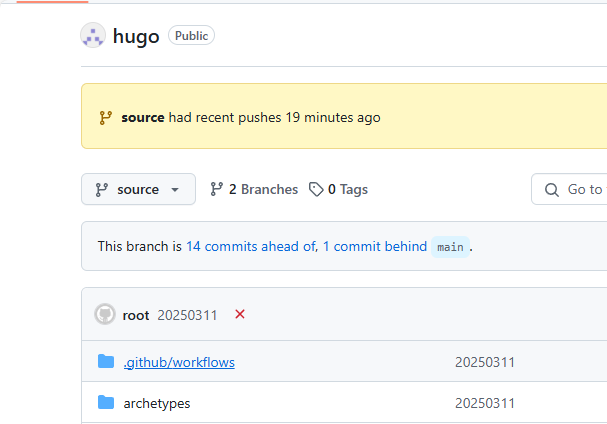Click the red failed check status X
Image resolution: width=607 pixels, height=424 pixels.
[x=240, y=314]
